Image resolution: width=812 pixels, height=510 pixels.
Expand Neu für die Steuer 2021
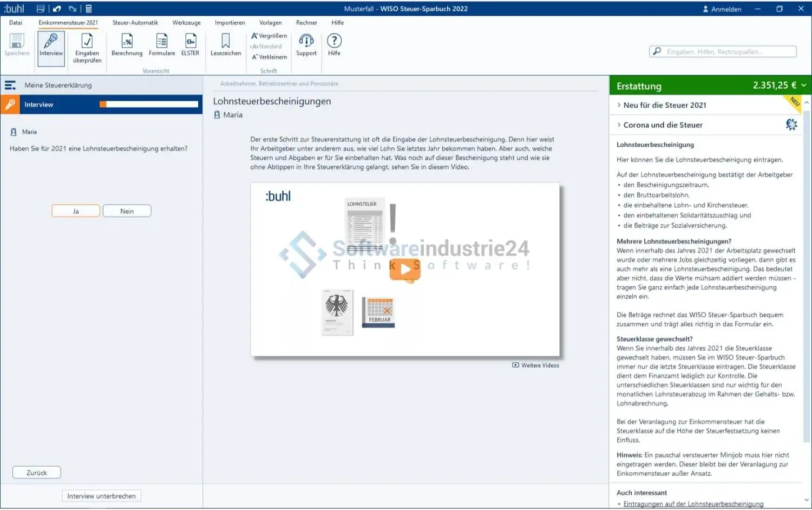[665, 105]
